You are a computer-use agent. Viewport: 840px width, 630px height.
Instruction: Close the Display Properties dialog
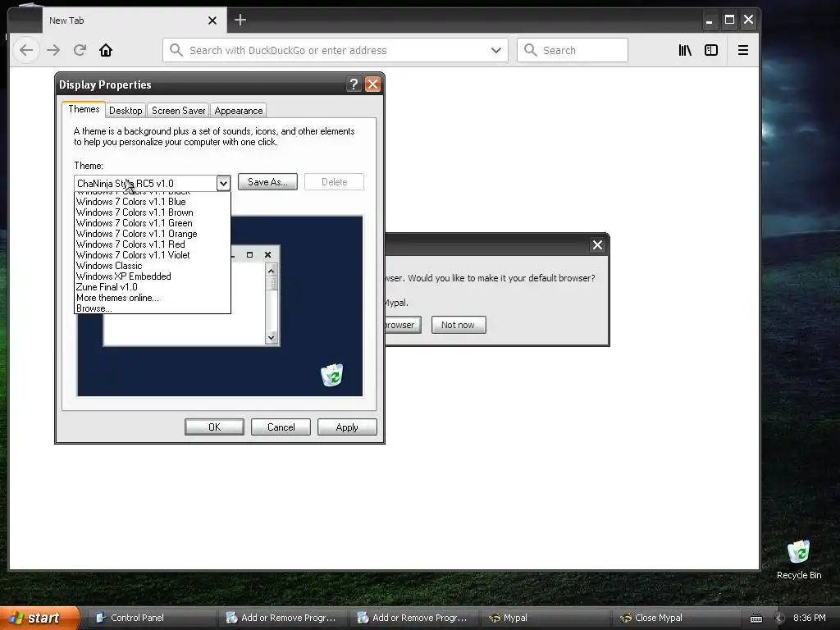[x=373, y=84]
